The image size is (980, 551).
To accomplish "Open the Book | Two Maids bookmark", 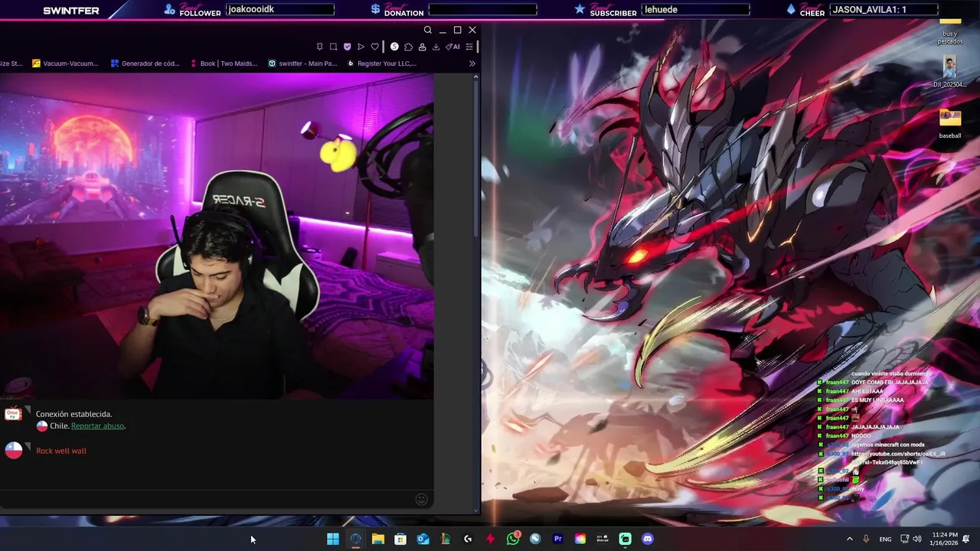I will (x=223, y=64).
